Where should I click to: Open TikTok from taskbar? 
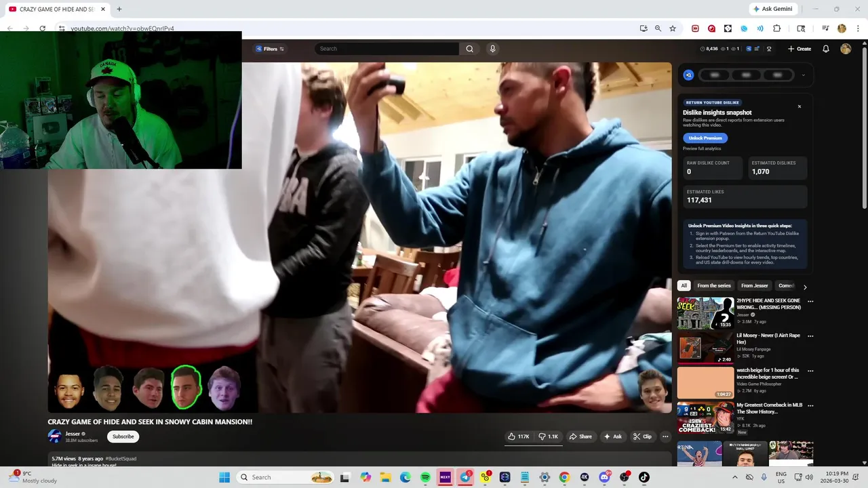644,477
